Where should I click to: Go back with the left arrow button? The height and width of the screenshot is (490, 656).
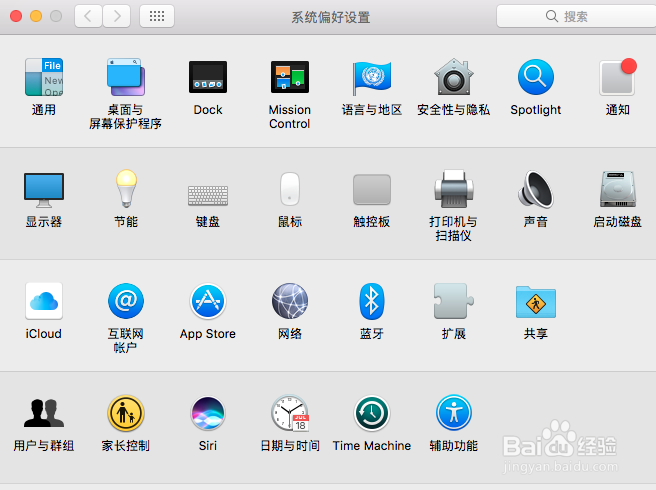(88, 16)
